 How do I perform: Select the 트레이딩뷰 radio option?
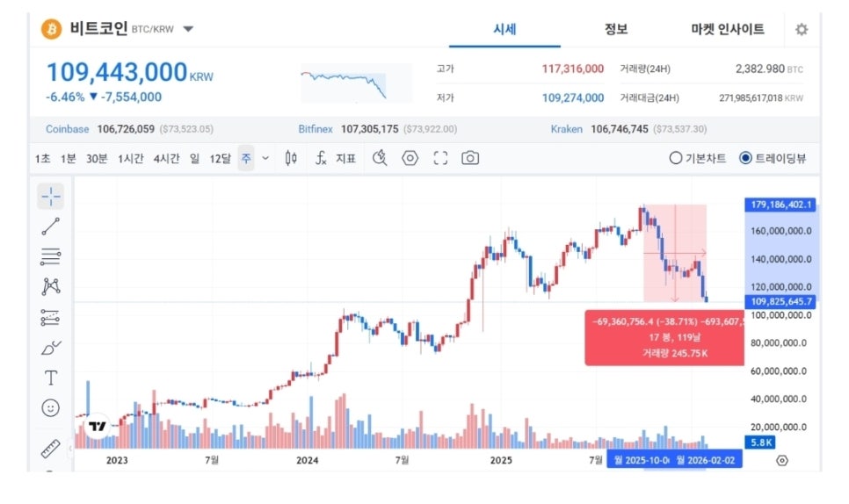[773, 158]
